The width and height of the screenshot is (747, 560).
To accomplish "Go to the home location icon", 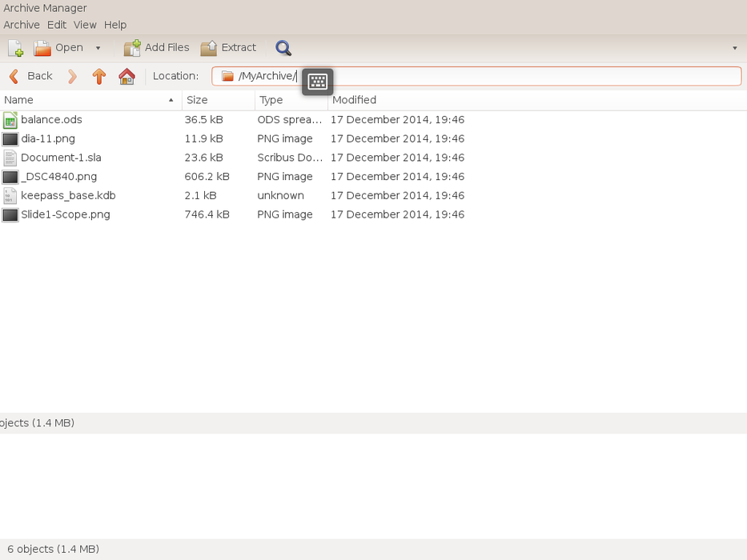I will [x=127, y=76].
